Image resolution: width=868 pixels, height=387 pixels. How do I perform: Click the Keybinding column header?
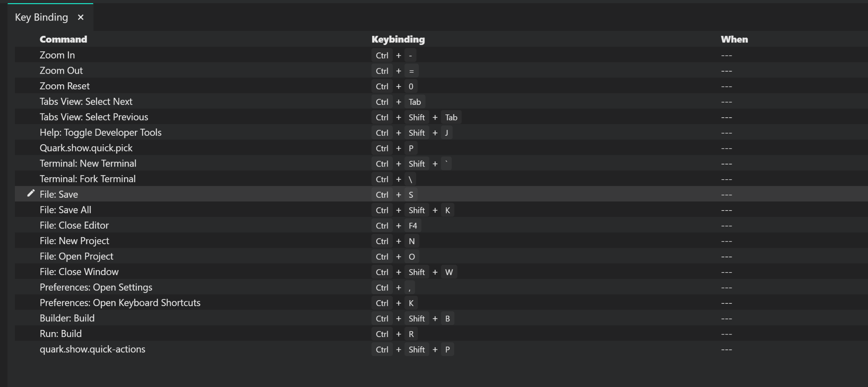point(398,39)
